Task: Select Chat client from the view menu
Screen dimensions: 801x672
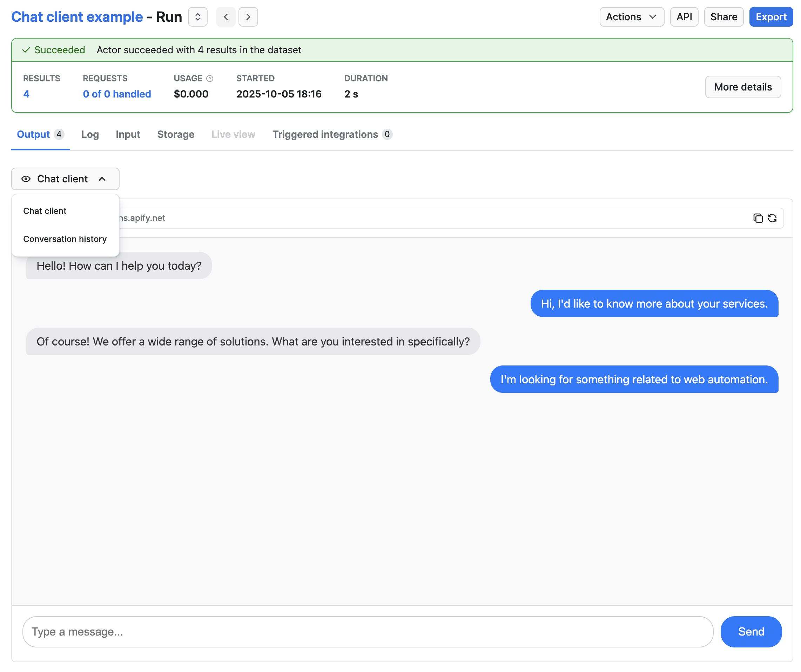Action: point(45,210)
